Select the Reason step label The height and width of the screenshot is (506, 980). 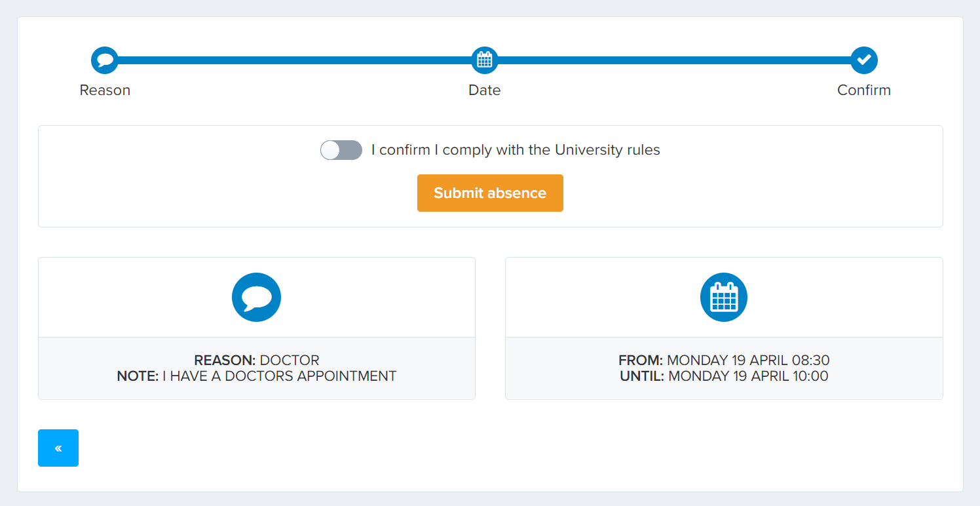[105, 90]
